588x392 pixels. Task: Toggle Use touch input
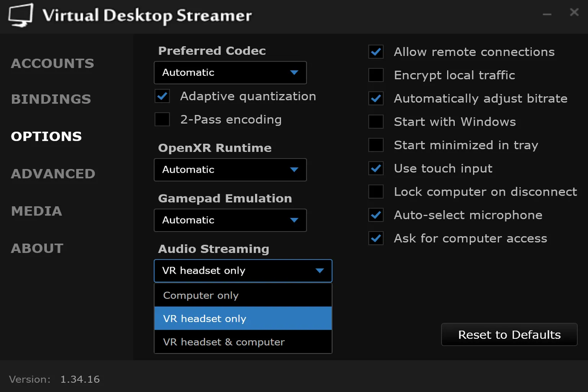[376, 168]
